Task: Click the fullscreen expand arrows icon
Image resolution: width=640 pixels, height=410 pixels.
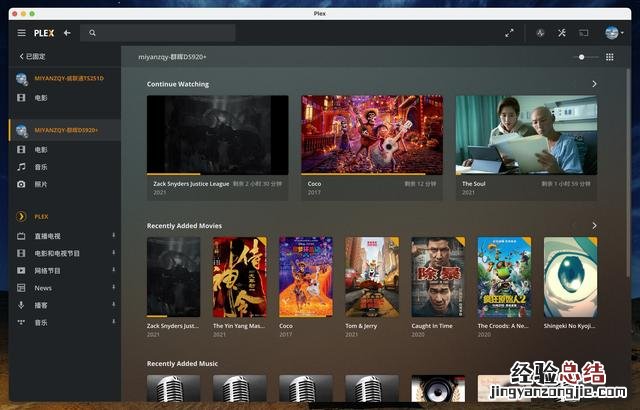Action: click(x=509, y=33)
